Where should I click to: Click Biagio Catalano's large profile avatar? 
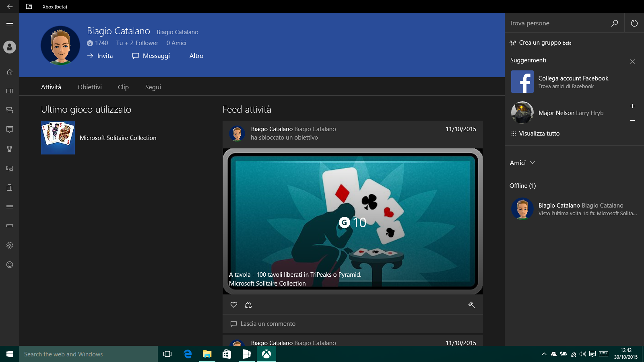(x=60, y=45)
